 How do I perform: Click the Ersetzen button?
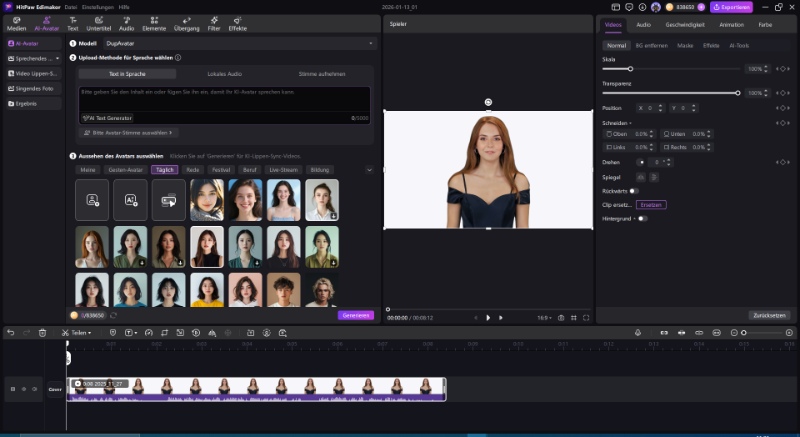[x=651, y=204]
